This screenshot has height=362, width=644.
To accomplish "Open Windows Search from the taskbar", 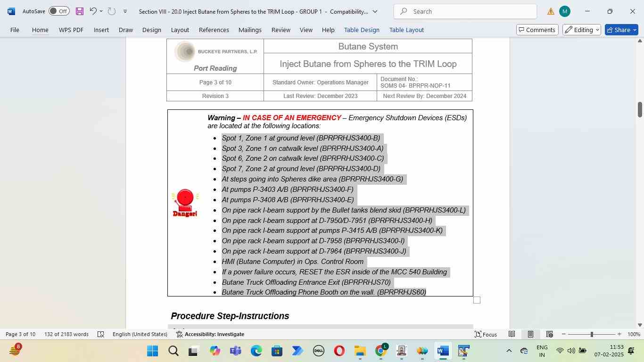I will [173, 351].
